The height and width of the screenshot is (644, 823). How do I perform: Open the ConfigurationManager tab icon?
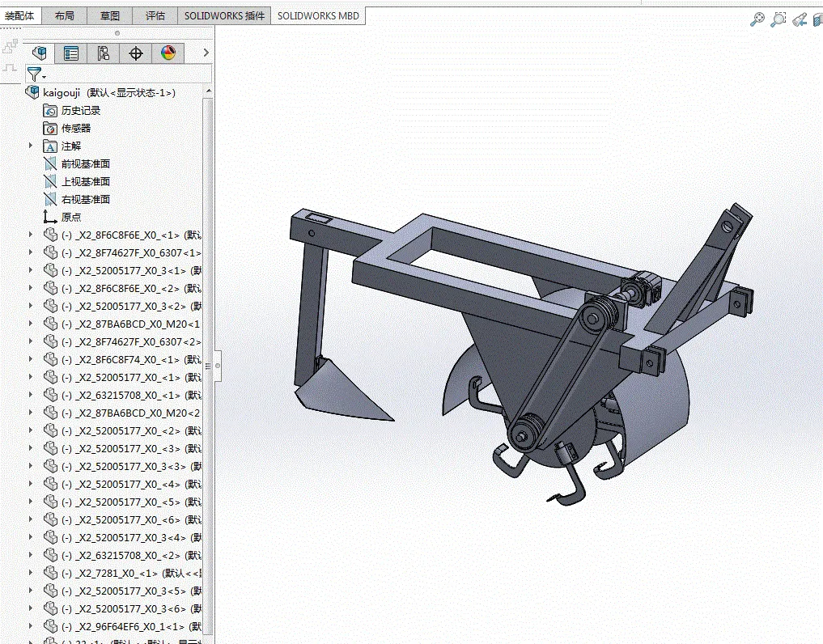[x=103, y=53]
